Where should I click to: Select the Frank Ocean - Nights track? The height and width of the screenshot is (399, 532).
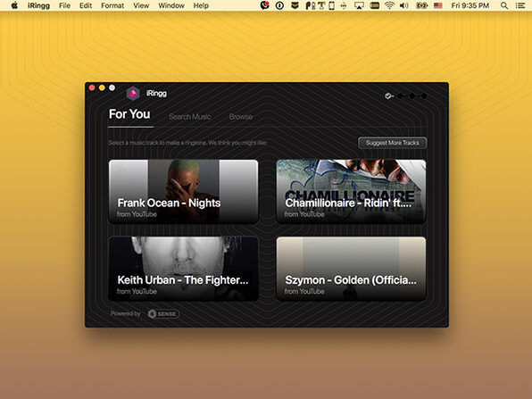(183, 191)
